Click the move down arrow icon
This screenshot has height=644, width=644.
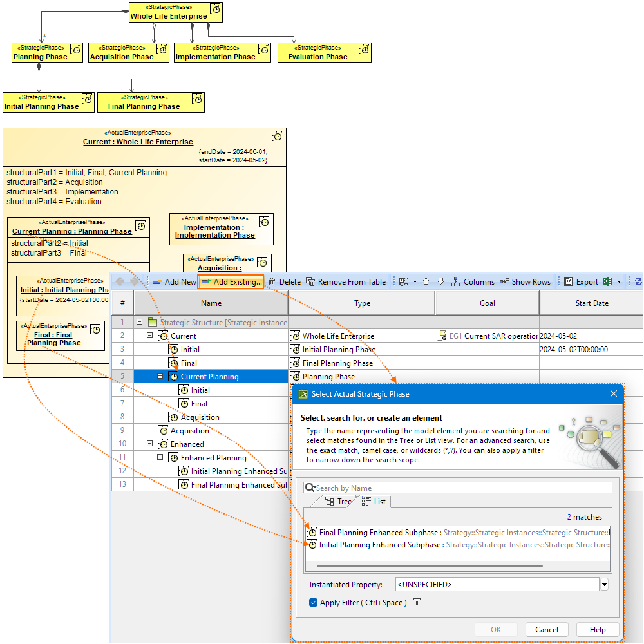click(440, 282)
